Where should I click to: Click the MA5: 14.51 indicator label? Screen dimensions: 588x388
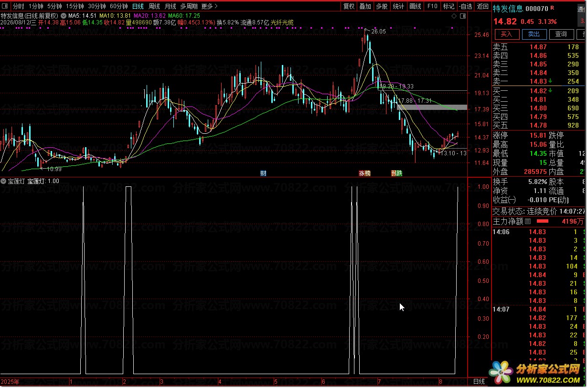pyautogui.click(x=83, y=16)
